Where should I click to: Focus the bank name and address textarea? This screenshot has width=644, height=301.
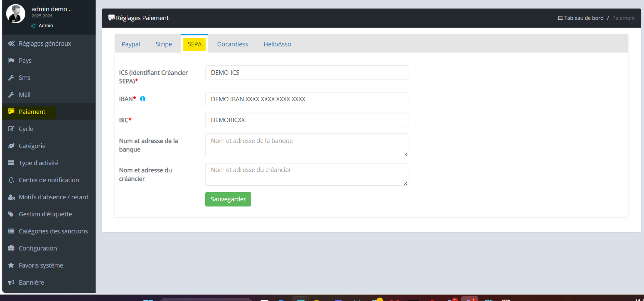(x=307, y=145)
